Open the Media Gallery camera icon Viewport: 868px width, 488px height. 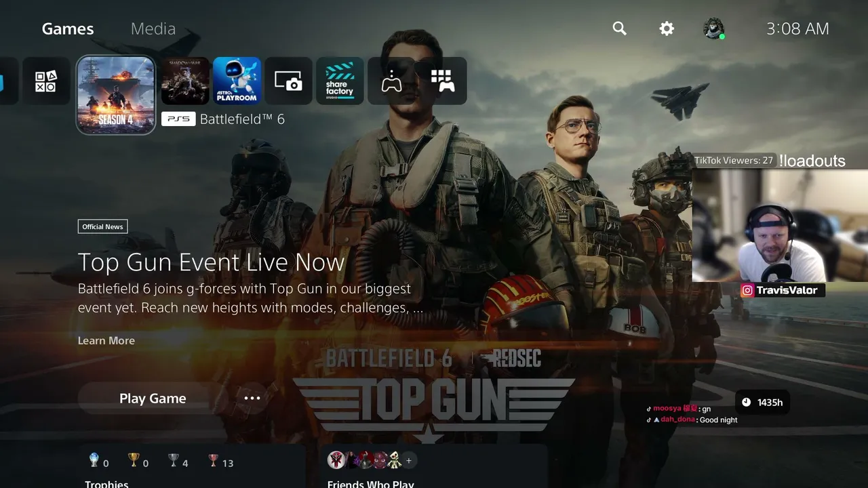(x=288, y=81)
